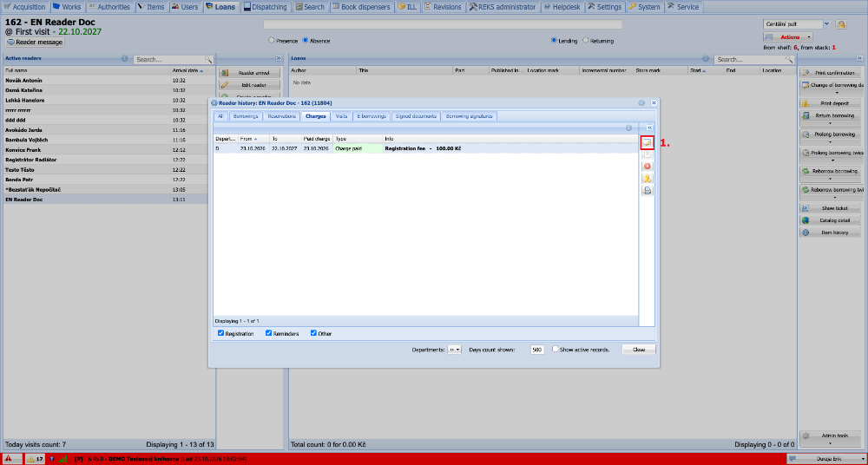868x465 pixels.
Task: Click the help icon in Reader history title bar
Action: (641, 103)
